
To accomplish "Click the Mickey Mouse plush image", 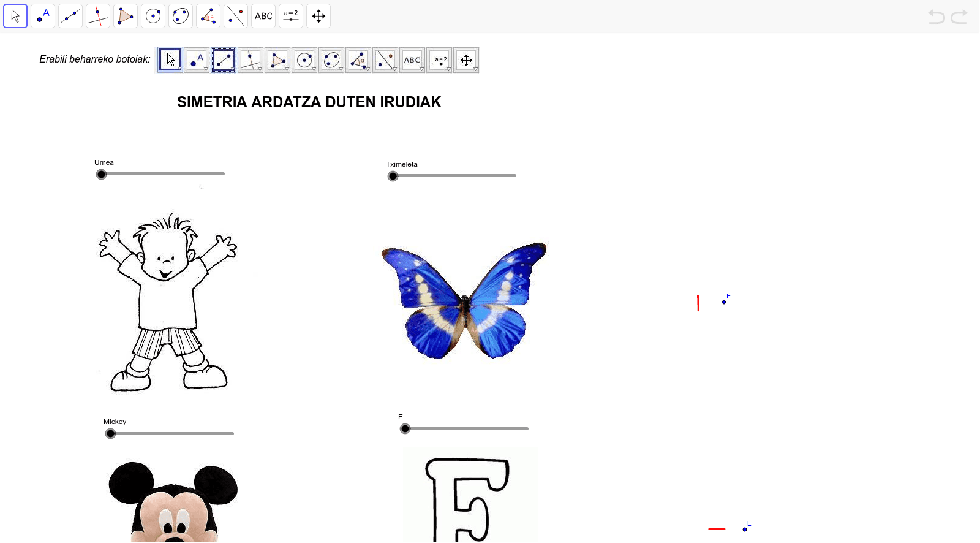I will pyautogui.click(x=173, y=502).
